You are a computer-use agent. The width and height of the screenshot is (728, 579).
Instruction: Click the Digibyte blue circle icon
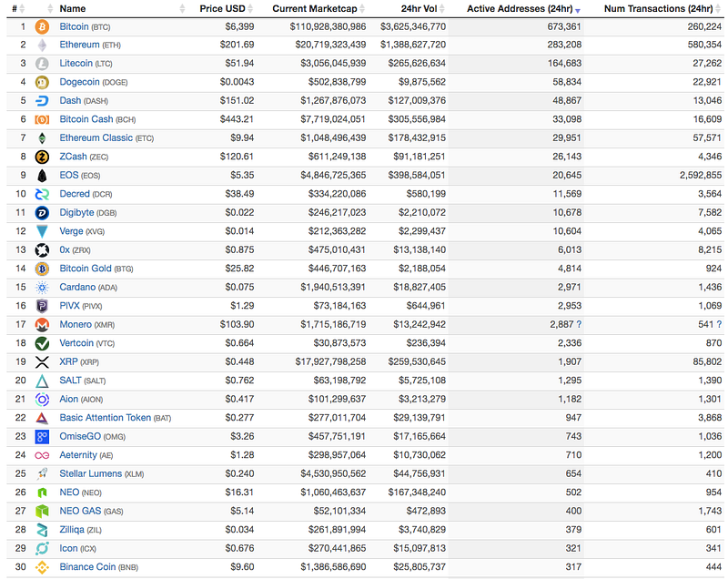pyautogui.click(x=42, y=213)
